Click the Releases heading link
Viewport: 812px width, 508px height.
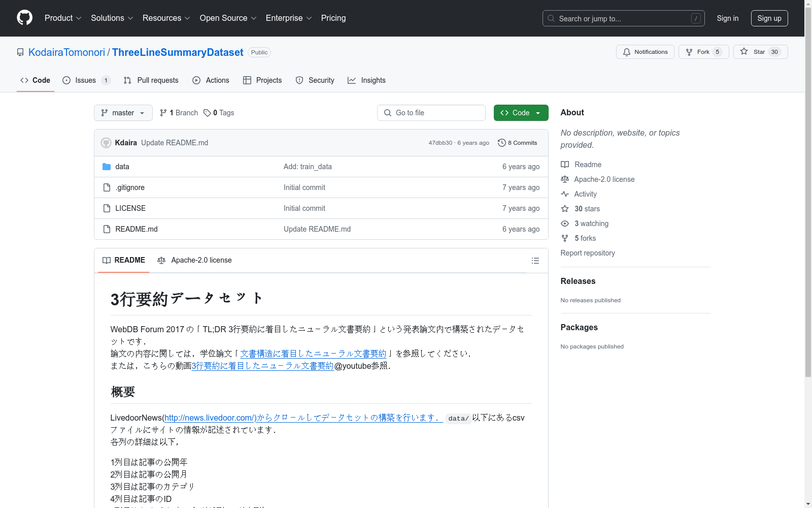pyautogui.click(x=578, y=281)
